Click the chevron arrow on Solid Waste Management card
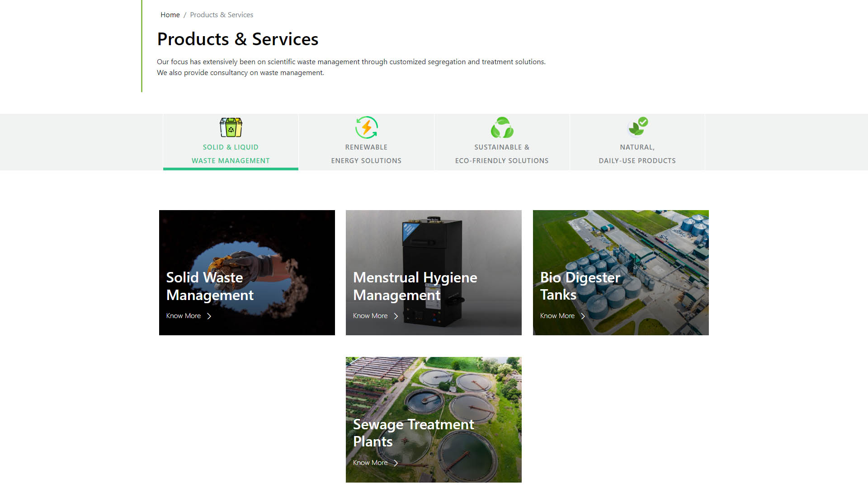Viewport: 868px width, 488px height. pyautogui.click(x=209, y=316)
